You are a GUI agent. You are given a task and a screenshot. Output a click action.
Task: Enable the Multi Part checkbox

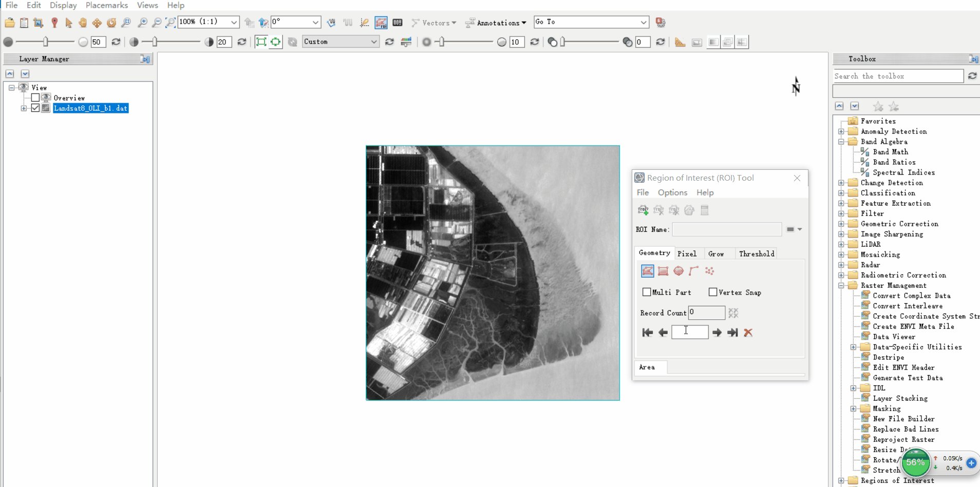point(647,292)
